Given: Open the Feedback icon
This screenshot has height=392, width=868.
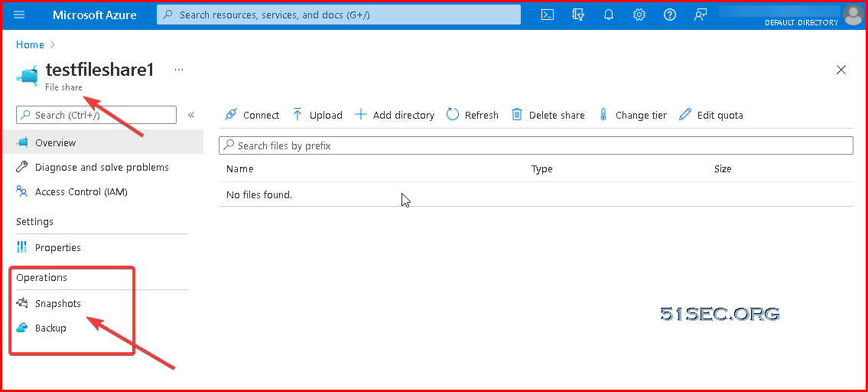Looking at the screenshot, I should click(x=701, y=15).
